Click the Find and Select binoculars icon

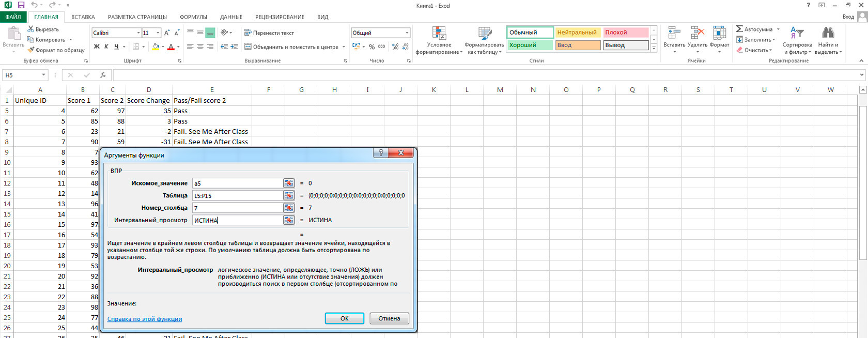click(x=828, y=33)
